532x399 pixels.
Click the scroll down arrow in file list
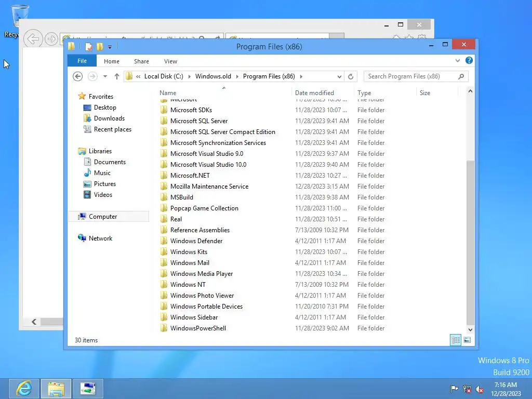click(470, 329)
